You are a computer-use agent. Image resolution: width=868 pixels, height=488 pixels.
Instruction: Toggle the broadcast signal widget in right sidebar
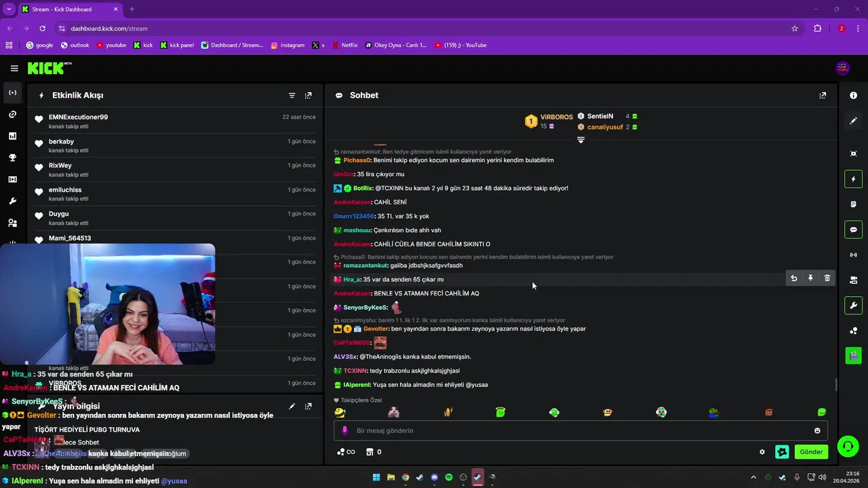pyautogui.click(x=853, y=255)
